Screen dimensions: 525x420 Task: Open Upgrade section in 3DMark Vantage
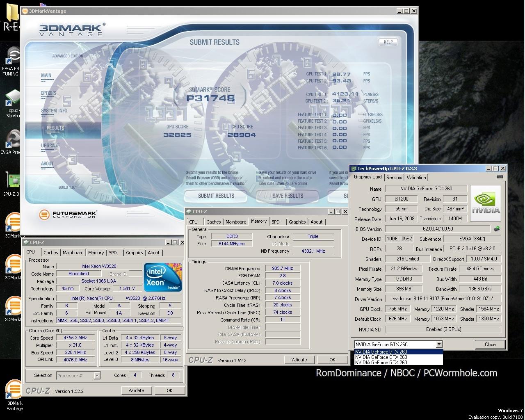(50, 146)
